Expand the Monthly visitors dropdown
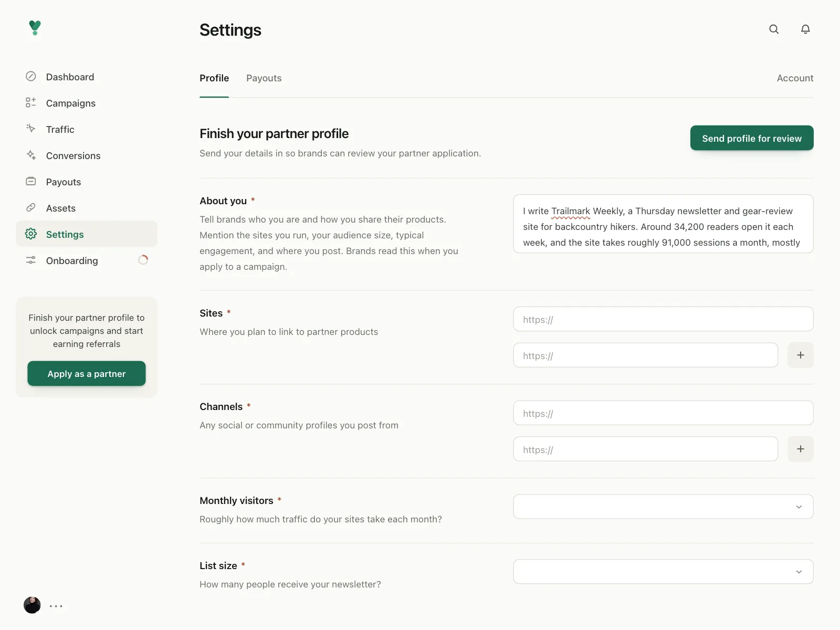The height and width of the screenshot is (630, 840). coord(664,507)
